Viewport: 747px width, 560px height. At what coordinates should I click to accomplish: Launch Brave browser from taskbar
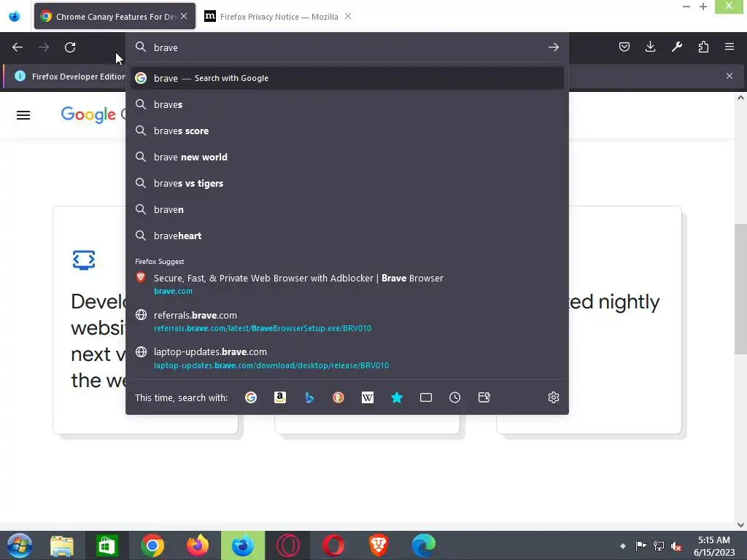tap(379, 545)
